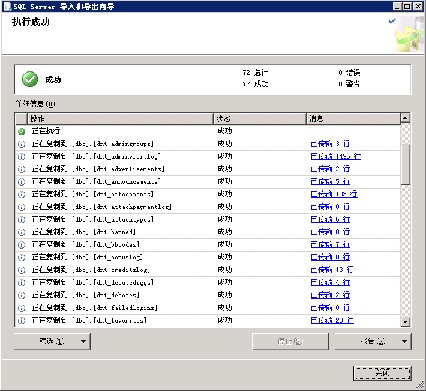Open copied-rows message link for dnt_banned
426x391 pixels.
coord(330,232)
